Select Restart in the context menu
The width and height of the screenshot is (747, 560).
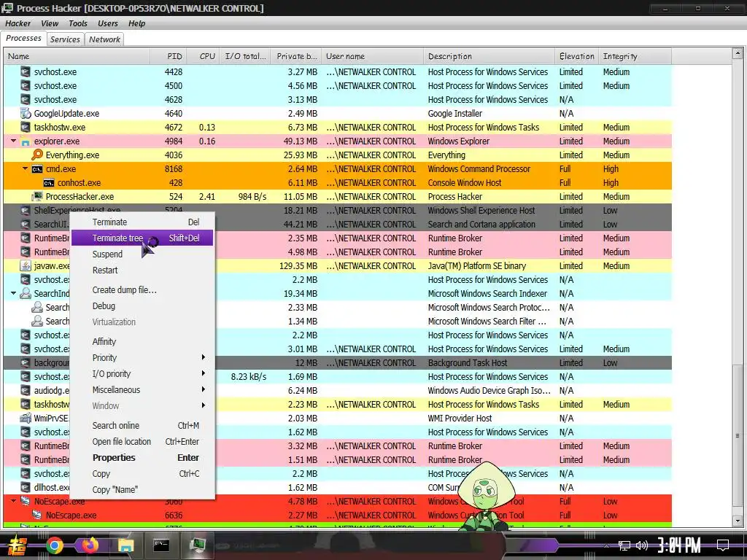coord(142,271)
